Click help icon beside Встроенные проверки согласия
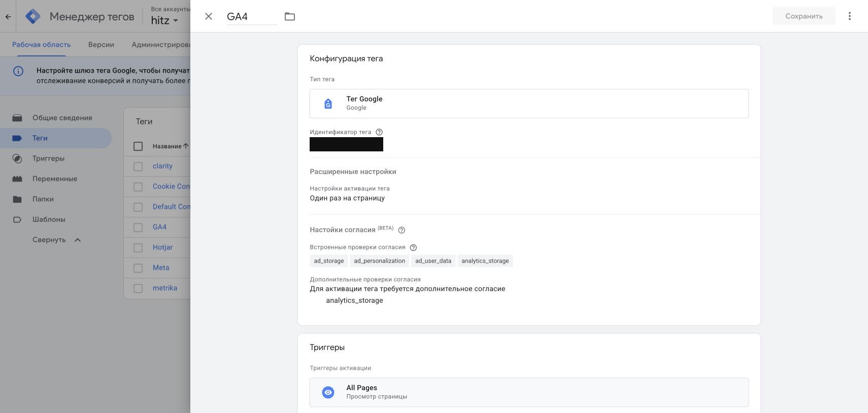 pyautogui.click(x=413, y=248)
